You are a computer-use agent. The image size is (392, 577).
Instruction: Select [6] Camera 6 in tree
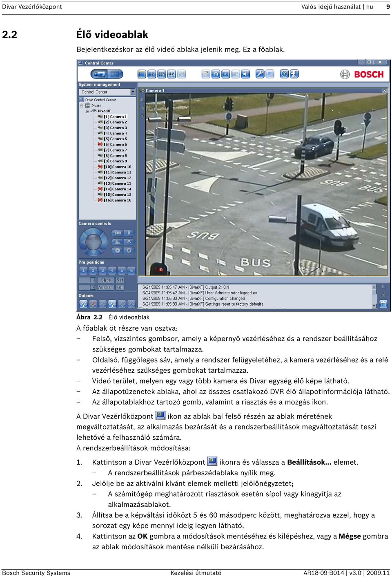[x=115, y=144]
